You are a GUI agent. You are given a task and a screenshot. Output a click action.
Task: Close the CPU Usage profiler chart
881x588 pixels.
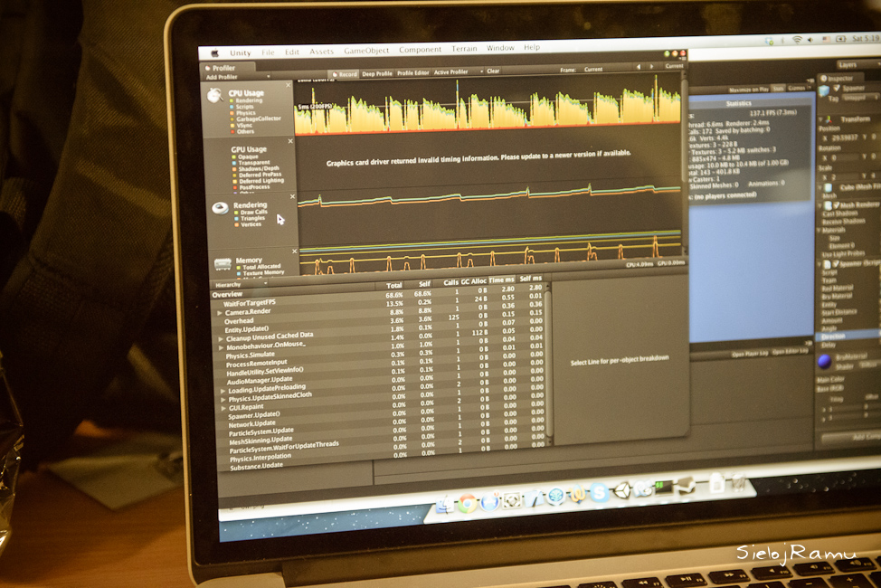coord(289,85)
